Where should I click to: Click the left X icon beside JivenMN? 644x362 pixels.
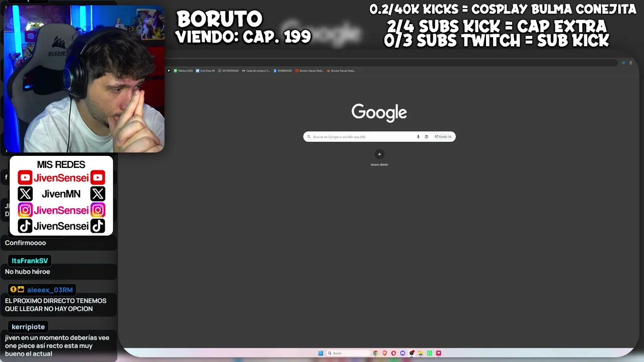tap(25, 194)
